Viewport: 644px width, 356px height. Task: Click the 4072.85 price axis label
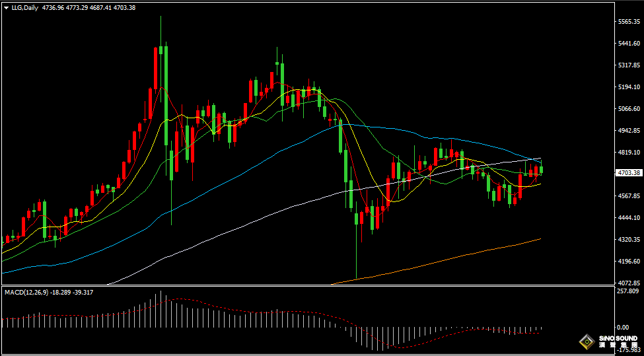[x=629, y=283]
